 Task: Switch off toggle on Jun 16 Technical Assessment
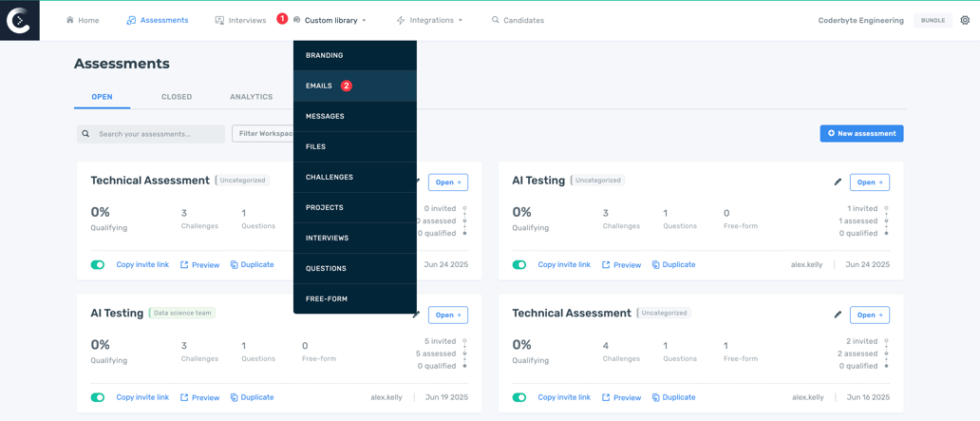click(519, 397)
